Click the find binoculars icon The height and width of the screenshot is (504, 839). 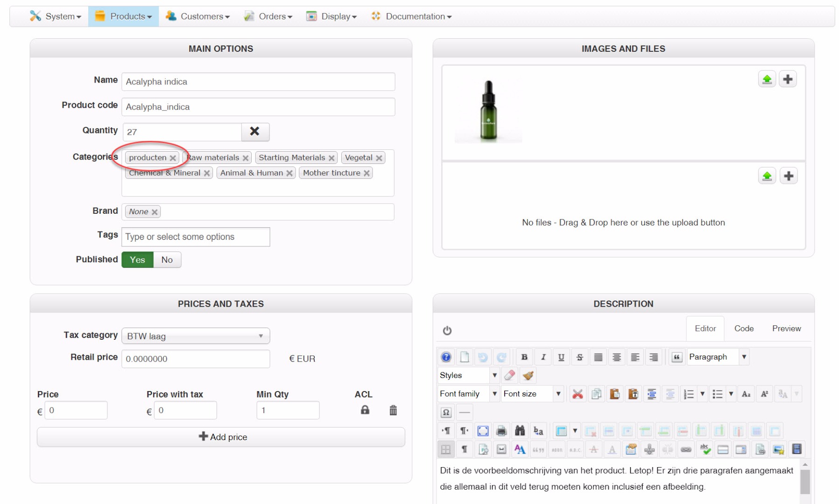[x=520, y=431]
